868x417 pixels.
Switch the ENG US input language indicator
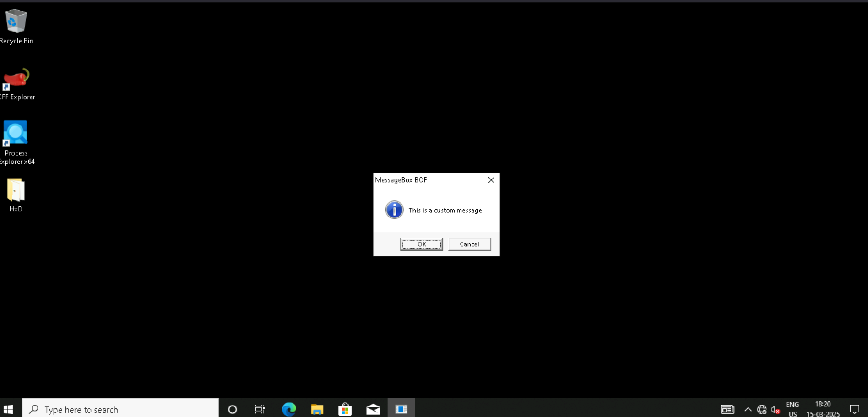click(792, 409)
